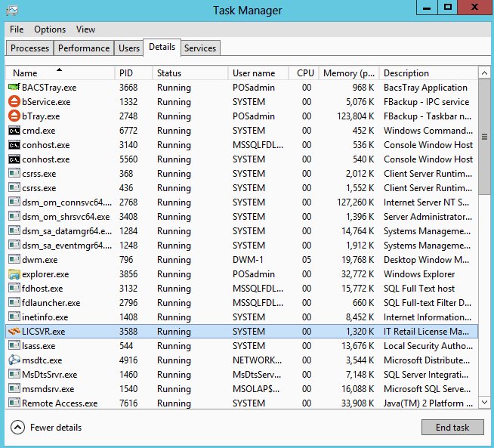Select PID 3668 cell
This screenshot has height=448, width=494.
tap(128, 88)
